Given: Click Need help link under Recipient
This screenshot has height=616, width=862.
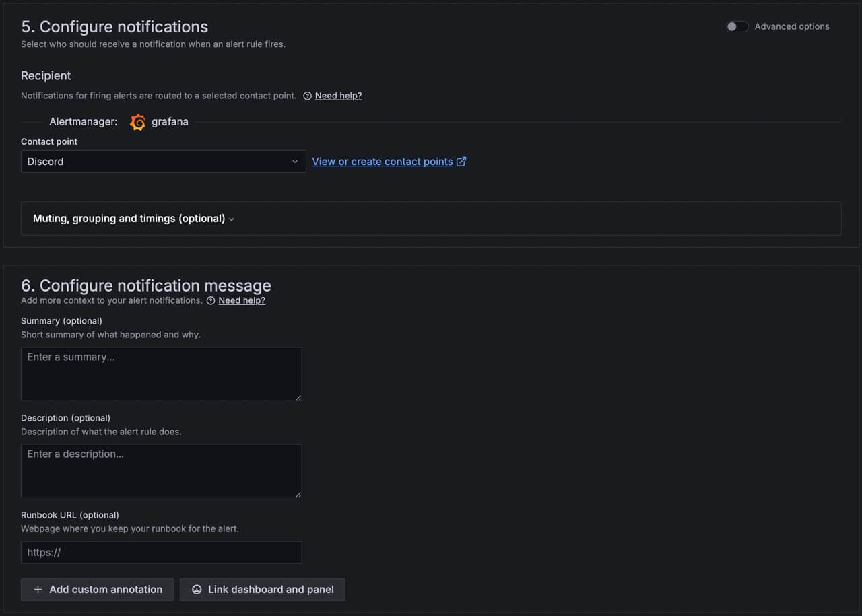Looking at the screenshot, I should coord(338,96).
